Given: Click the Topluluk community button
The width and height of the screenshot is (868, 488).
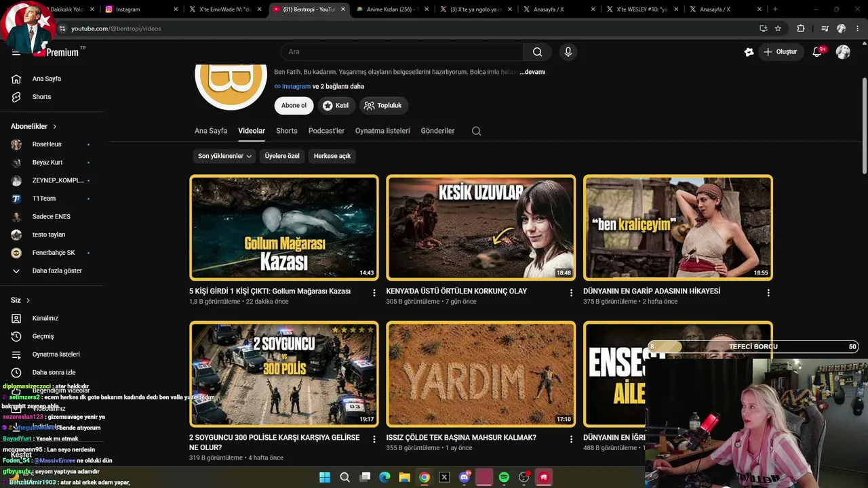Looking at the screenshot, I should click(383, 105).
